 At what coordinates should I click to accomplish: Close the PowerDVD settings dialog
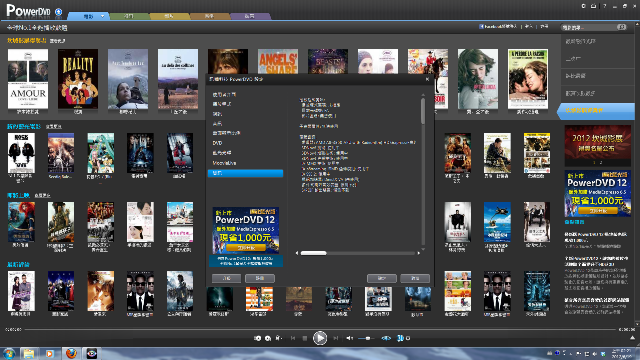[x=427, y=79]
